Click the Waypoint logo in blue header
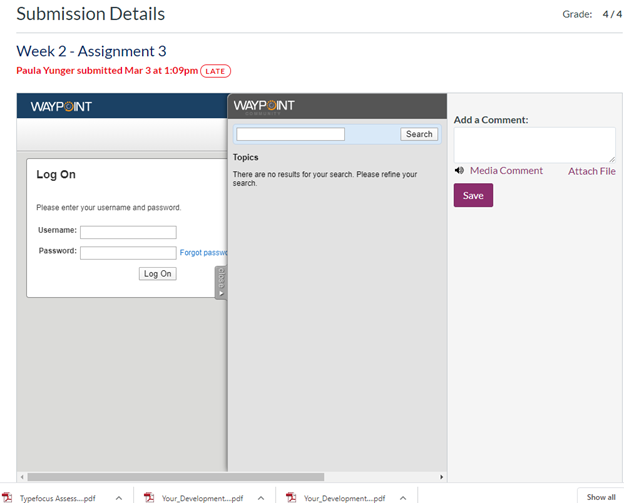624x503 pixels. tap(61, 106)
